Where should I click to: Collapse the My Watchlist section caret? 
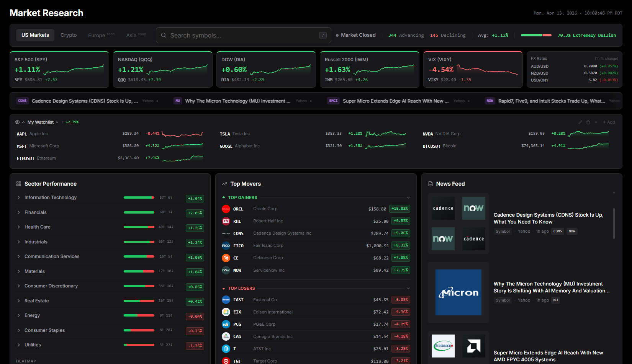click(x=23, y=122)
